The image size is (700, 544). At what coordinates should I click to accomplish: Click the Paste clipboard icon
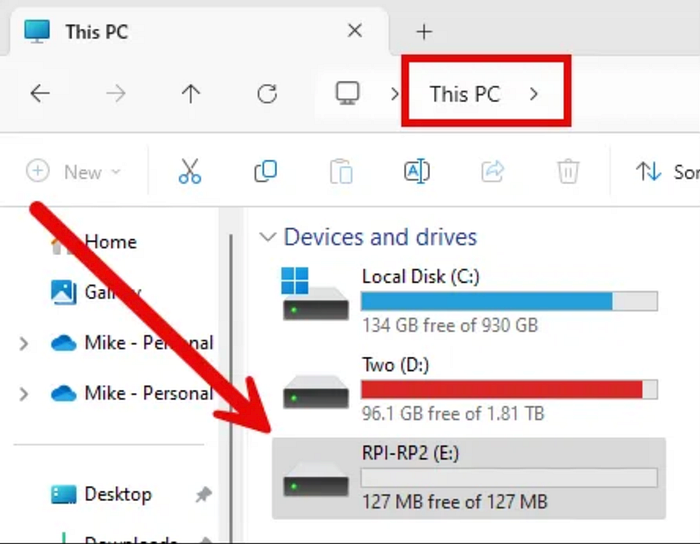[341, 172]
